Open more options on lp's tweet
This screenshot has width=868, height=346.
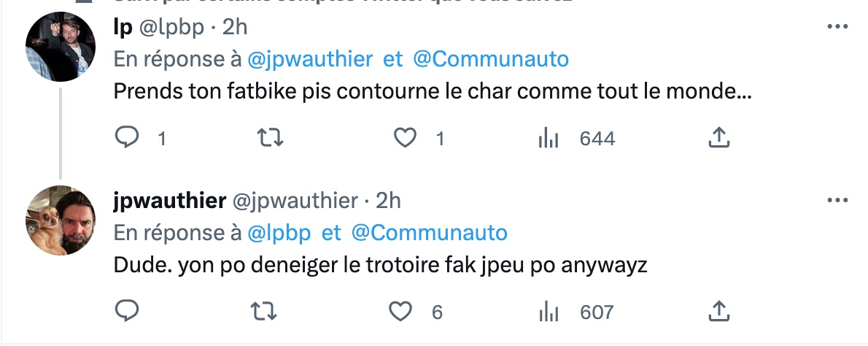837,26
